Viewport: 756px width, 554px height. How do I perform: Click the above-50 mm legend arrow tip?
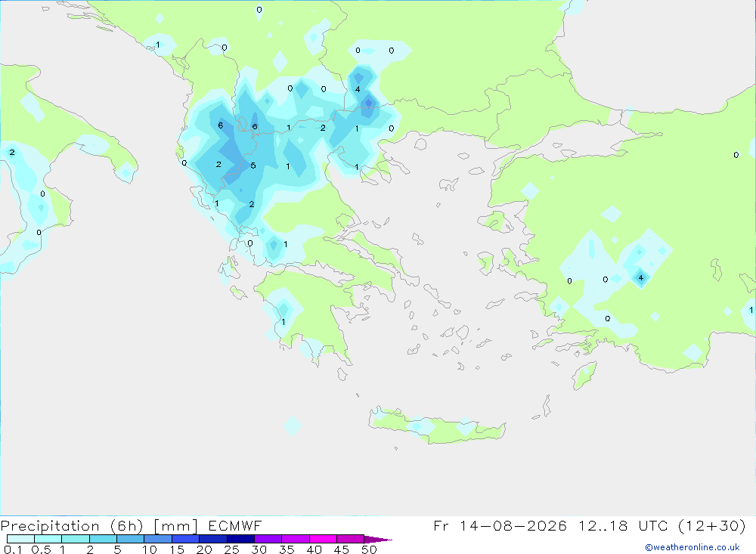378,540
